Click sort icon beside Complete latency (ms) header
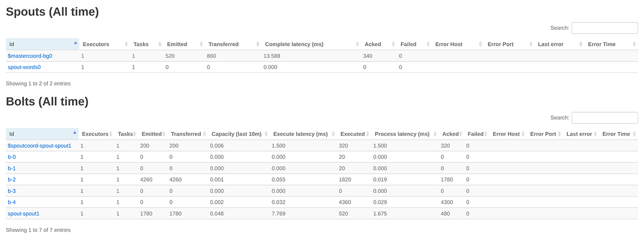 click(357, 44)
